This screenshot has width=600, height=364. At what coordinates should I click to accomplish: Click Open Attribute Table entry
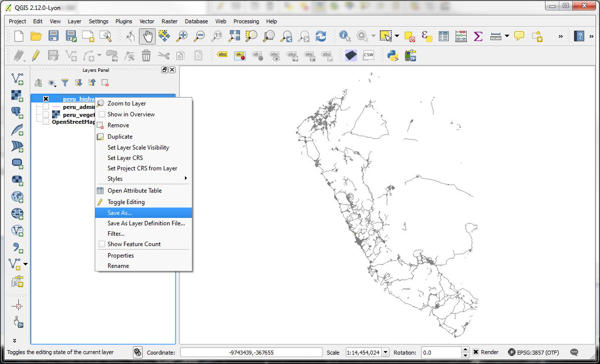134,191
